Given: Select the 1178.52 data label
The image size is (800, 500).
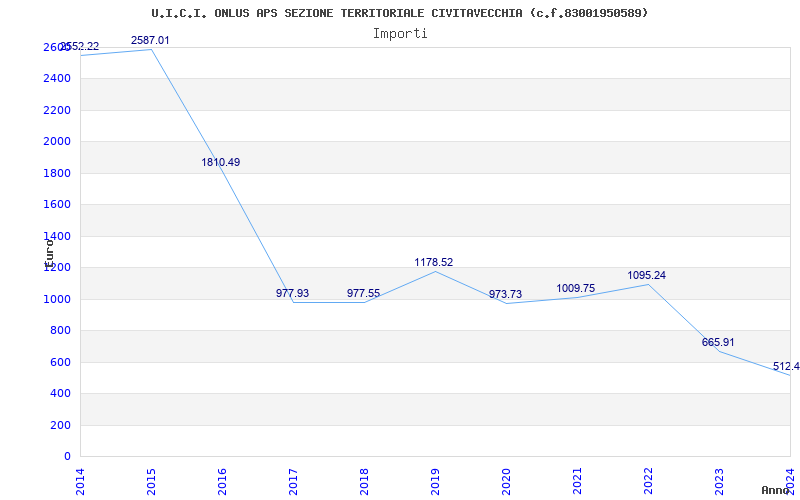Looking at the screenshot, I should pyautogui.click(x=434, y=262).
